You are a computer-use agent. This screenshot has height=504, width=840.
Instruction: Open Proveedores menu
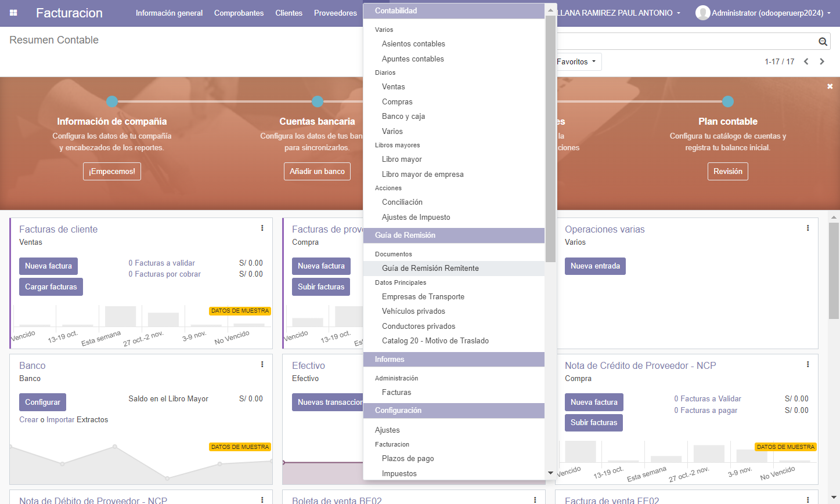pos(336,13)
